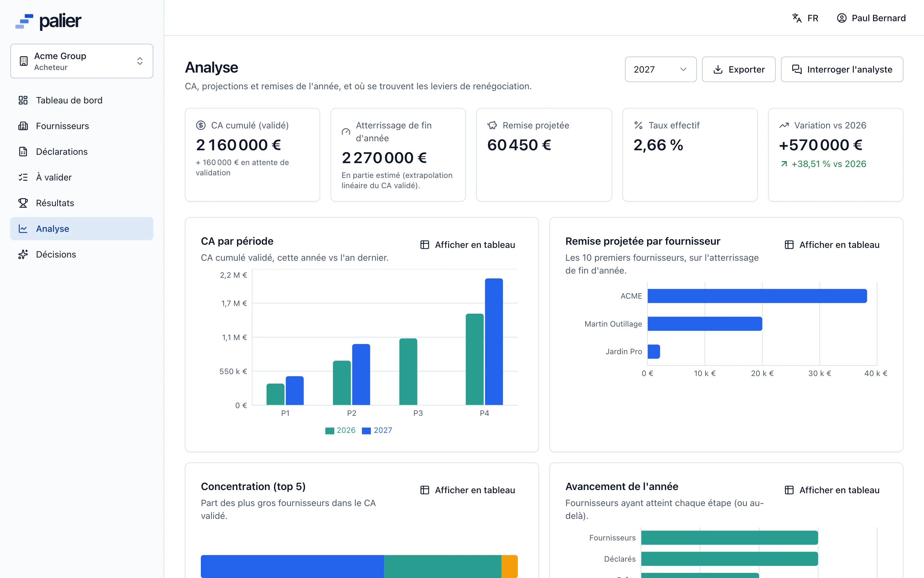Click the dollar icon on CA cumulé card
The height and width of the screenshot is (578, 924).
[201, 125]
